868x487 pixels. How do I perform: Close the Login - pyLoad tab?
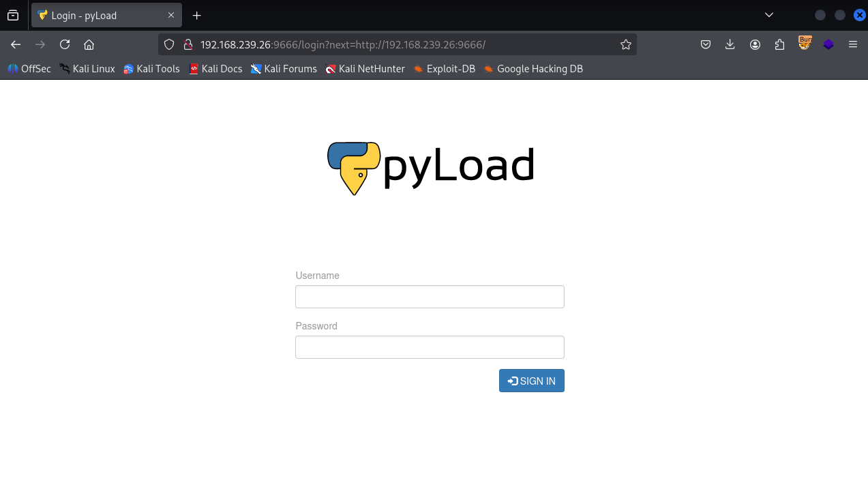point(171,15)
